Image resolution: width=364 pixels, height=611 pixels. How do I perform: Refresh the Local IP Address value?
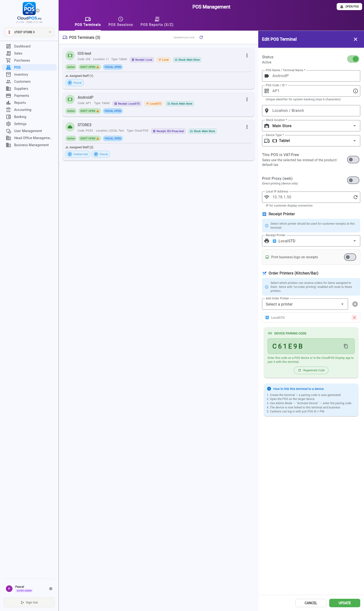click(355, 197)
